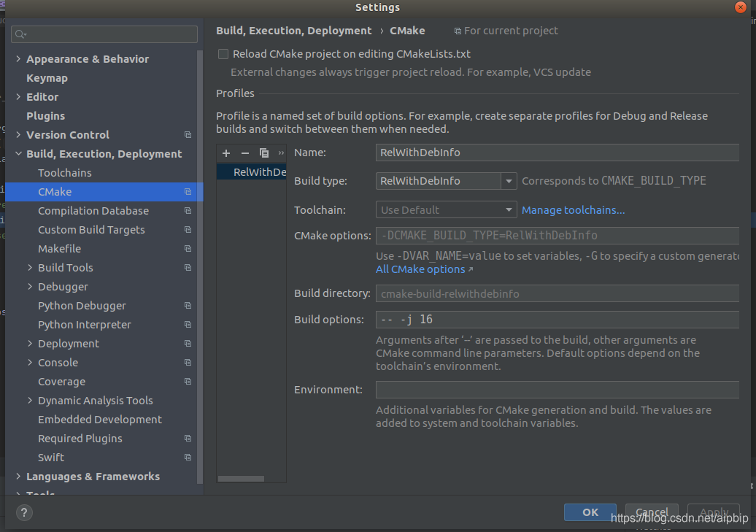Click the project-scope icon beside Swift
Screen dimensions: 756x532
click(x=188, y=458)
